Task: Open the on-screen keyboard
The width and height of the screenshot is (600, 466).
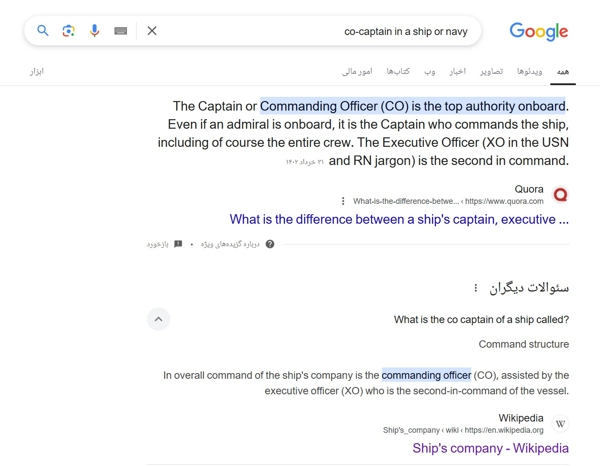Action: tap(121, 31)
